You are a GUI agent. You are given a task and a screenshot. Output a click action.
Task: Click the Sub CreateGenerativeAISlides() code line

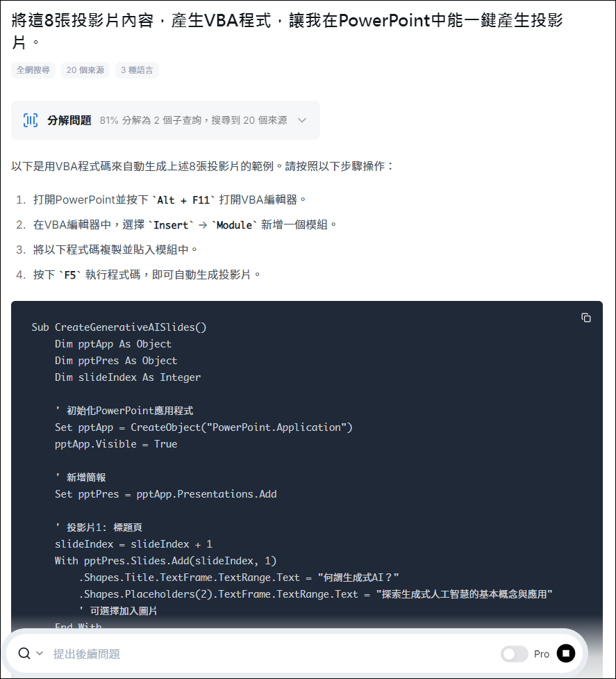pyautogui.click(x=119, y=327)
